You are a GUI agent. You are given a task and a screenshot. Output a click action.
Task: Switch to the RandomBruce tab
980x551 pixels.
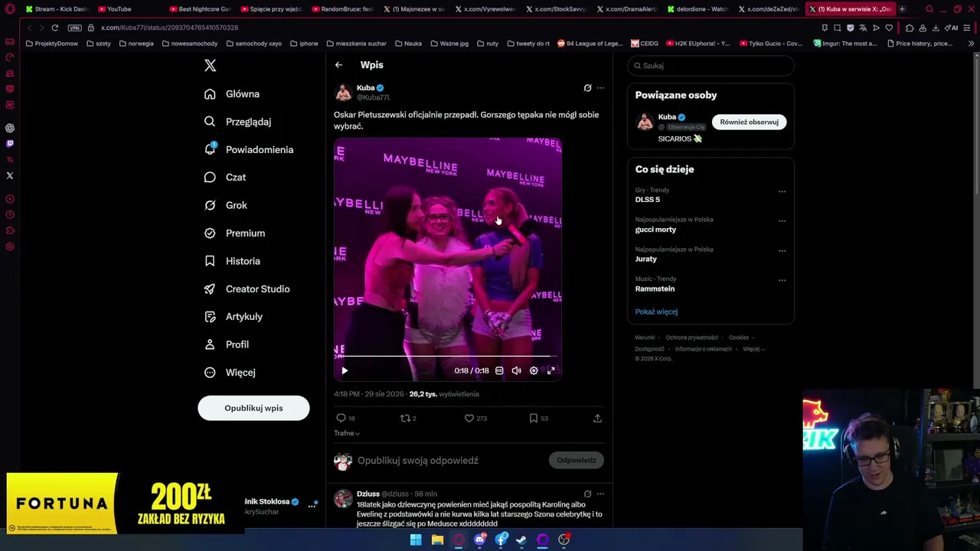click(x=341, y=9)
